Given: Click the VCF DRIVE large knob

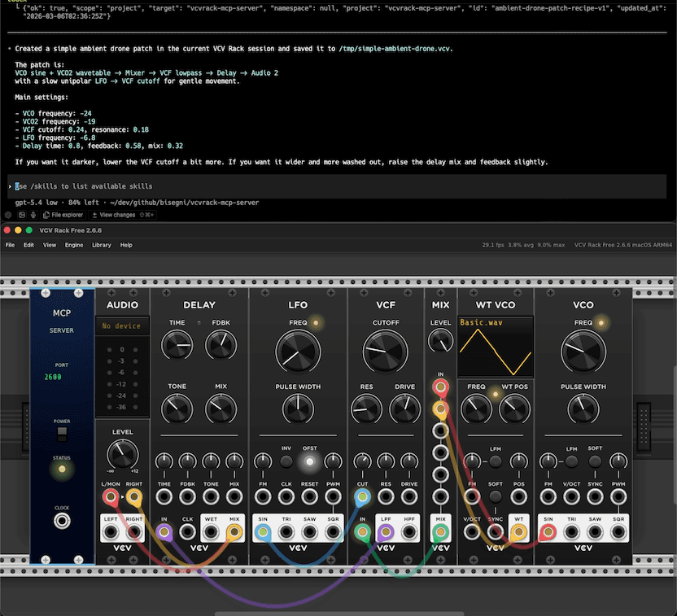Looking at the screenshot, I should coord(404,408).
